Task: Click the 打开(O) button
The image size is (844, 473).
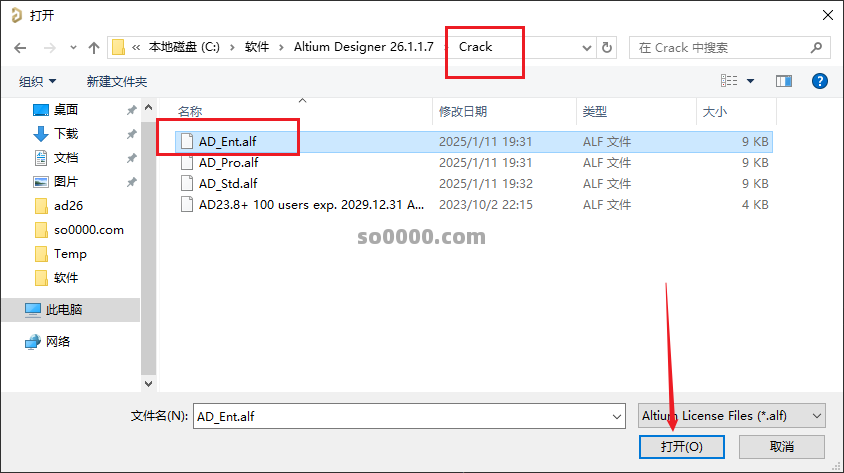Action: (x=681, y=447)
